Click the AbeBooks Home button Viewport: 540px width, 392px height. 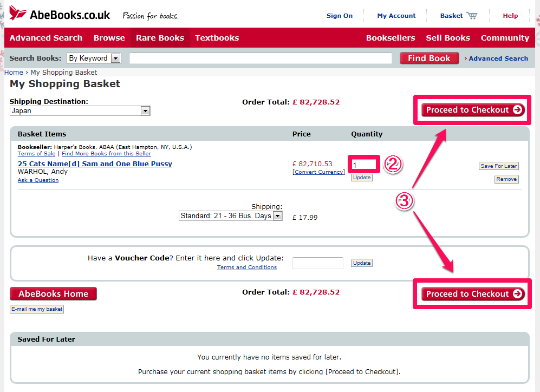tap(54, 293)
